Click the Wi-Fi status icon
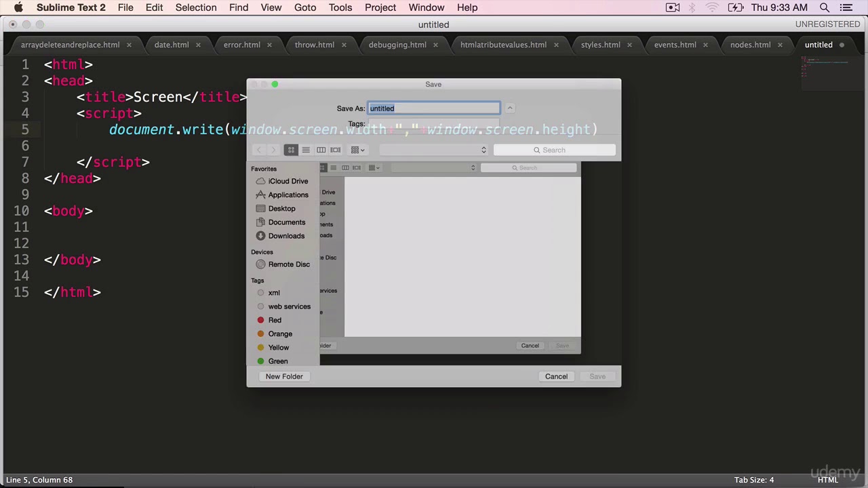Screen dimensions: 868x488 tap(712, 7)
